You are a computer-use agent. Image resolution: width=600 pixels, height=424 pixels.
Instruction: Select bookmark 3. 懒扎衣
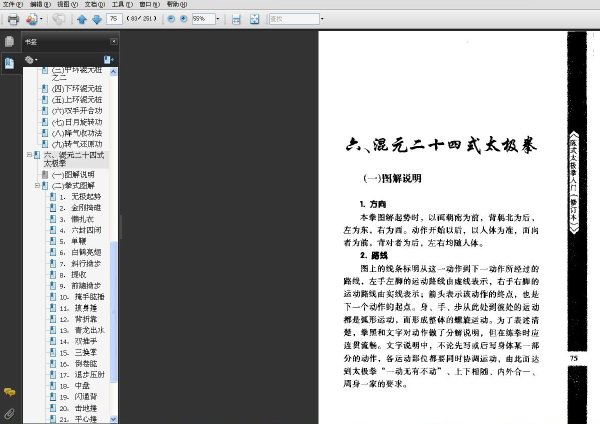tap(77, 219)
